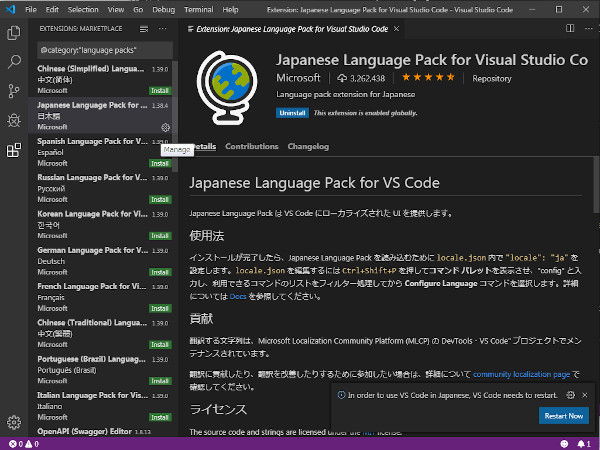Image resolution: width=600 pixels, height=450 pixels.
Task: Open the View menu
Action: pyautogui.click(x=116, y=10)
